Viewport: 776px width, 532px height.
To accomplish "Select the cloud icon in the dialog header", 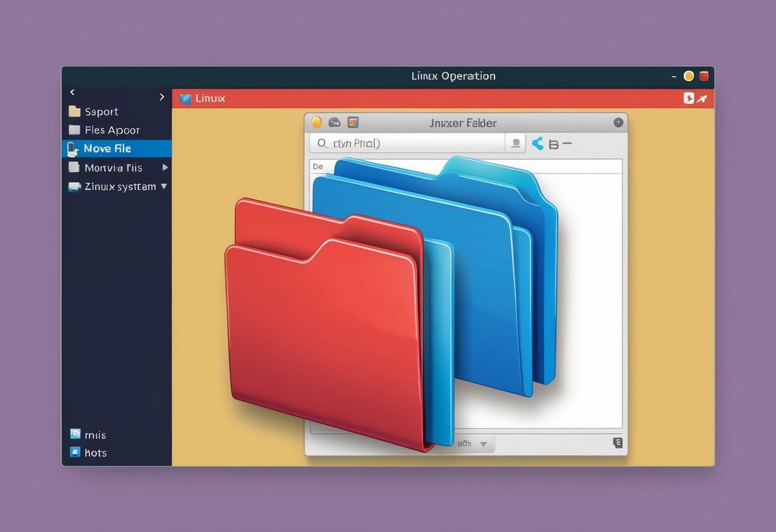I will click(x=334, y=121).
